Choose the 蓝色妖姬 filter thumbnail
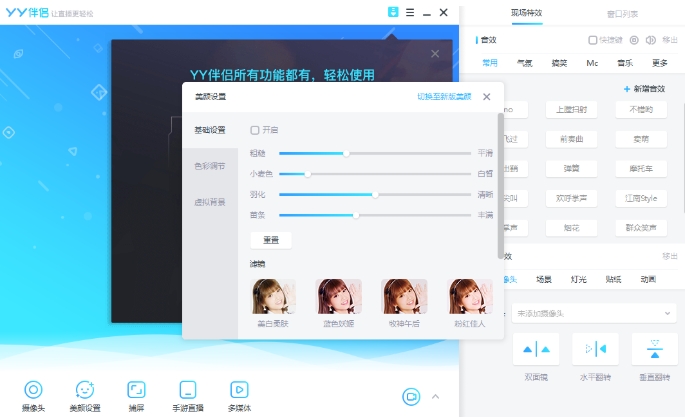This screenshot has width=685, height=417. point(339,297)
